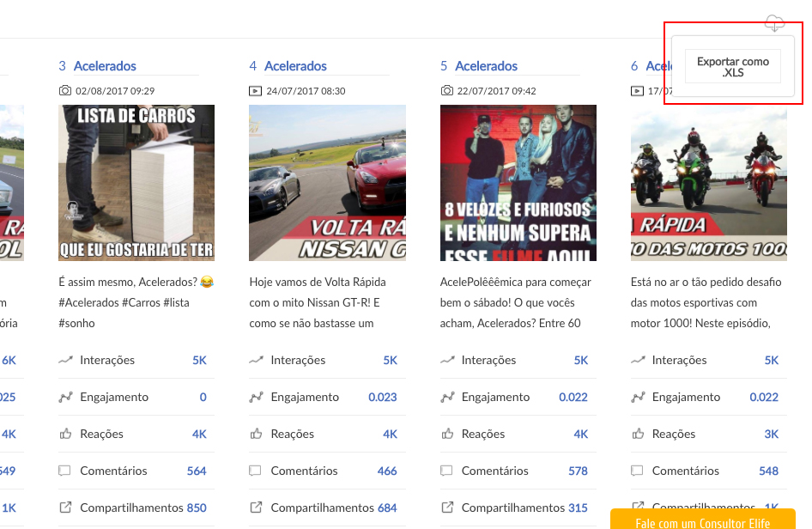Screen dimensions: 812x529
Task: Open the Fale com um Consultor Elife chat
Action: pos(702,519)
